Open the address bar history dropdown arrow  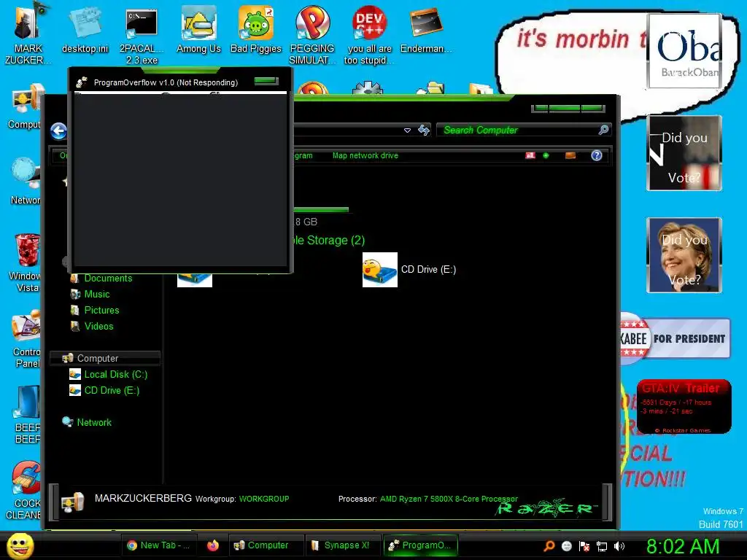click(407, 131)
